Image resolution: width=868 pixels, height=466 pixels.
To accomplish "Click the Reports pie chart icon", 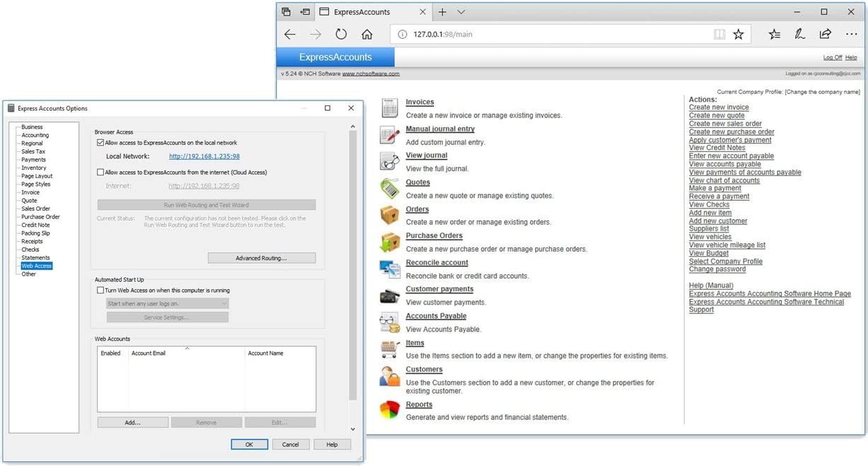I will pyautogui.click(x=389, y=410).
